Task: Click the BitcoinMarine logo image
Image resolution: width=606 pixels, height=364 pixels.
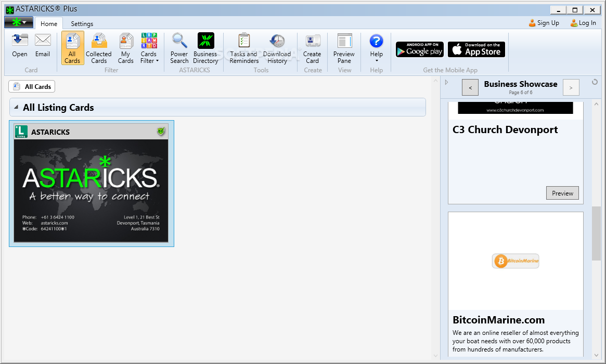Action: 515,261
